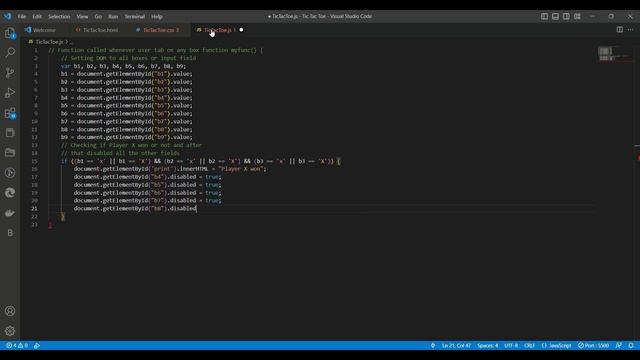Click the folder-shaped activity bar icon
The height and width of the screenshot is (360, 640).
[x=10, y=153]
